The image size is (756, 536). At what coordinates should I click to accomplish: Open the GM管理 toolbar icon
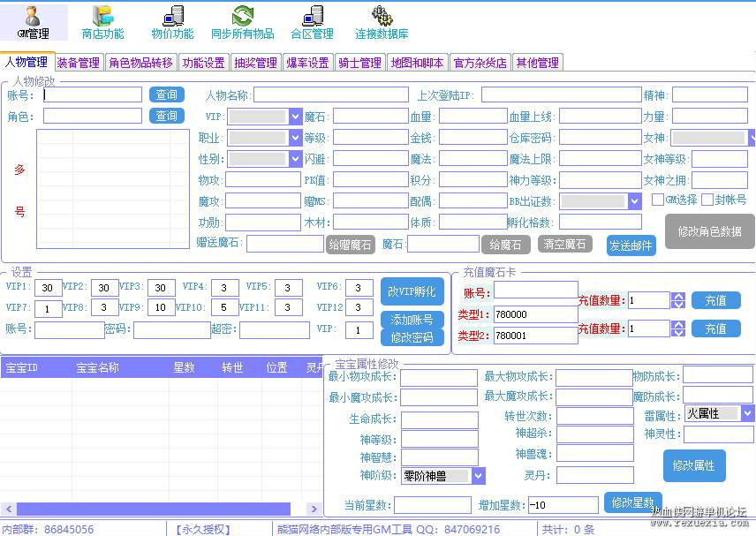34,22
